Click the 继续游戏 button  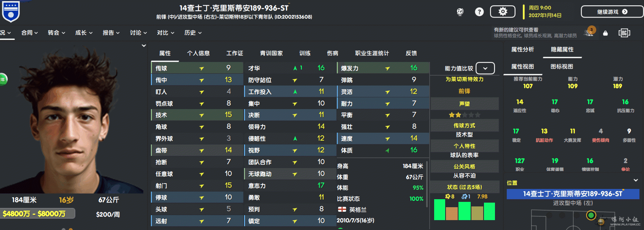[x=612, y=12]
